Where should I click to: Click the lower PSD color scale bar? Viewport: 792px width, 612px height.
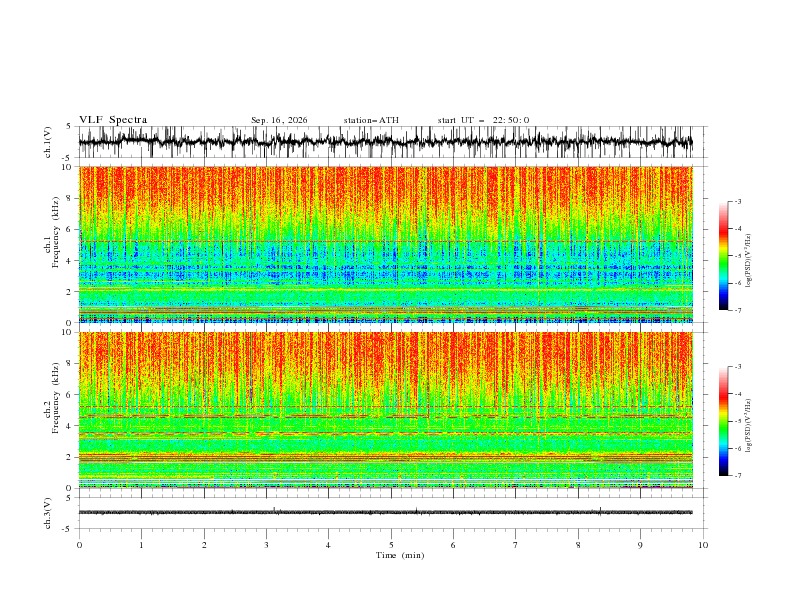click(x=723, y=421)
